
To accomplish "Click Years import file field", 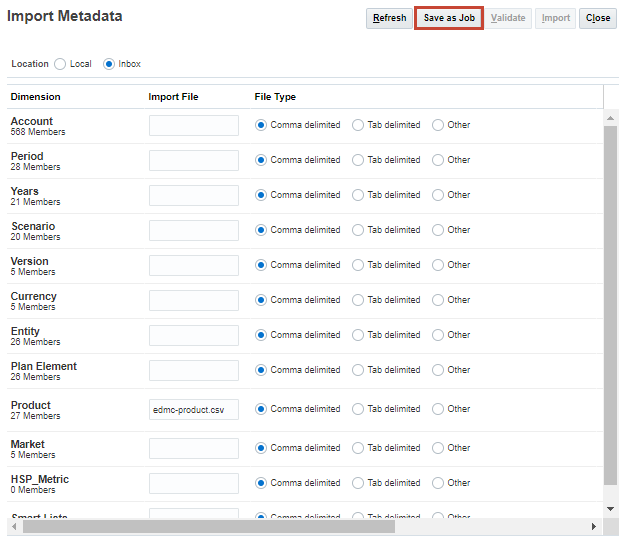I will click(x=194, y=195).
